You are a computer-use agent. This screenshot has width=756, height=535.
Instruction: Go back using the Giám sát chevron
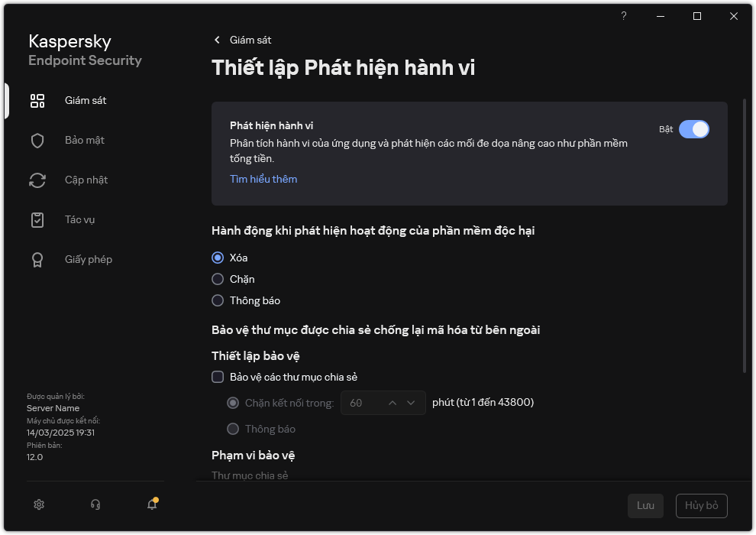218,40
